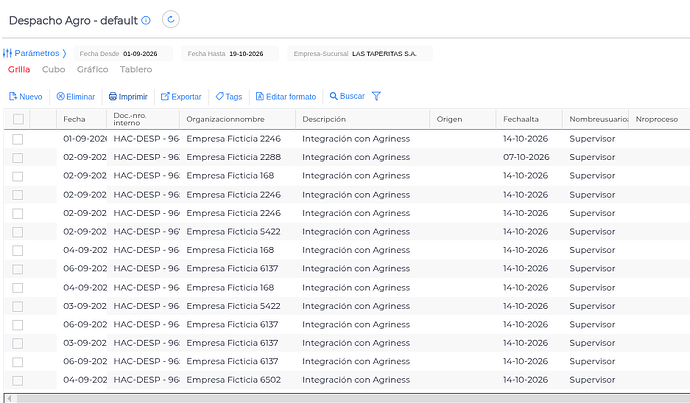This screenshot has height=403, width=690.
Task: Open the Empresa-Sucursal field
Action: click(360, 54)
